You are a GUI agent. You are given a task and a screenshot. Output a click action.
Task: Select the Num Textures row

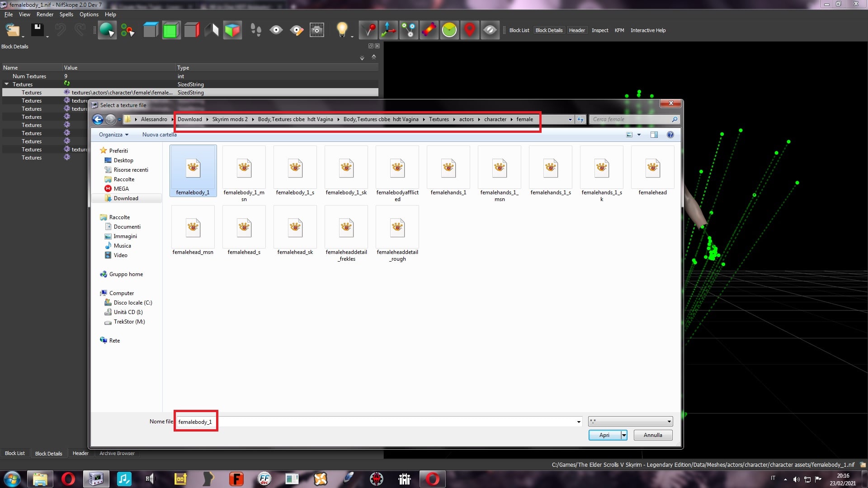tap(190, 76)
